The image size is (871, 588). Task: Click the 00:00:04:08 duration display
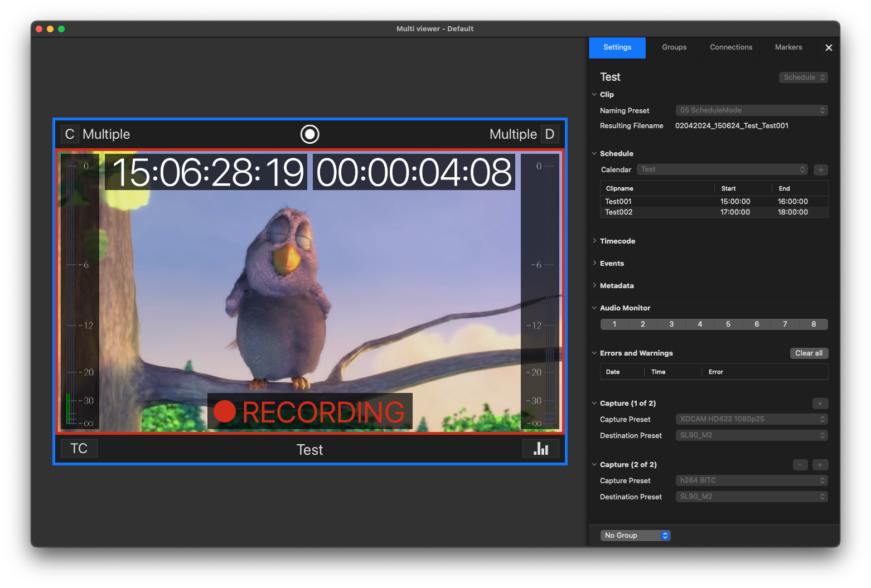414,172
